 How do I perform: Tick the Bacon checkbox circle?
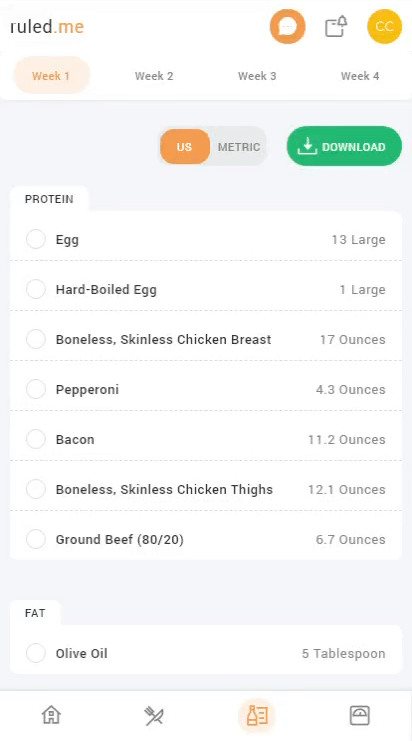[36, 439]
